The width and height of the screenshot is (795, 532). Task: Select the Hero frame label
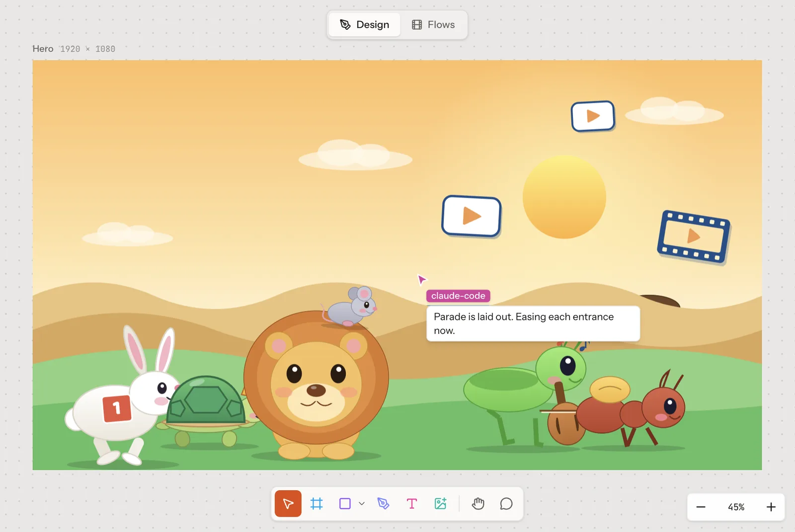click(43, 49)
